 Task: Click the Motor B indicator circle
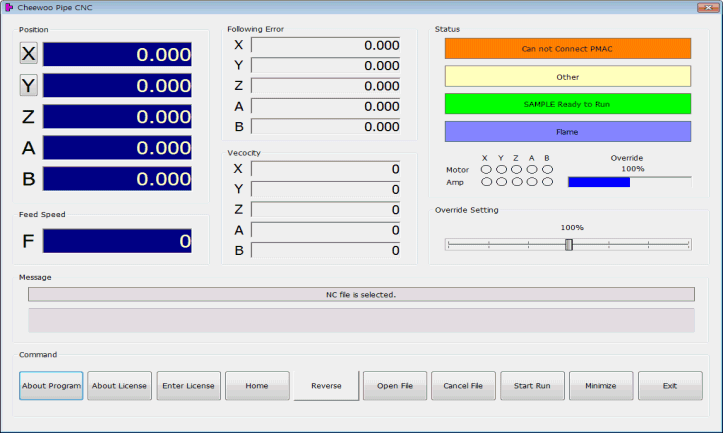click(x=547, y=170)
